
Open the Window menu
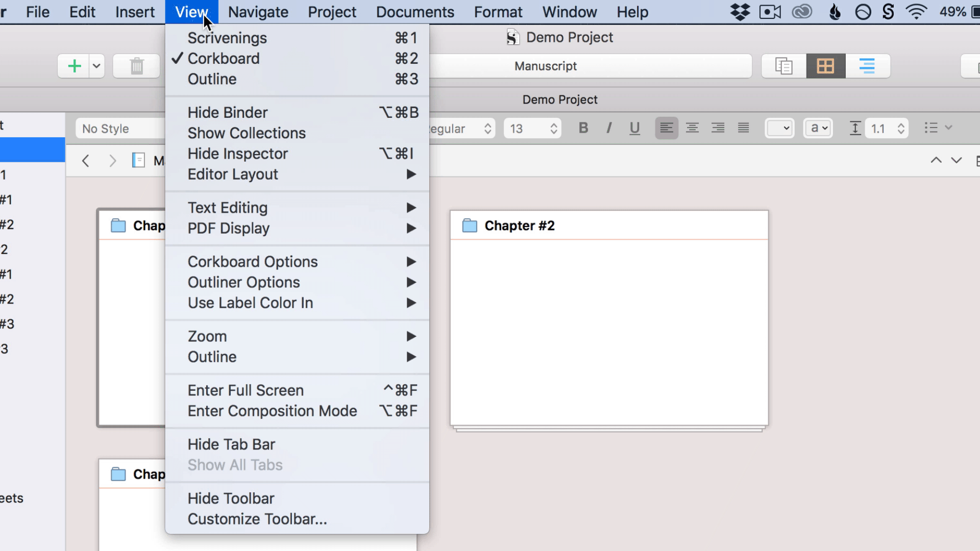coord(570,12)
